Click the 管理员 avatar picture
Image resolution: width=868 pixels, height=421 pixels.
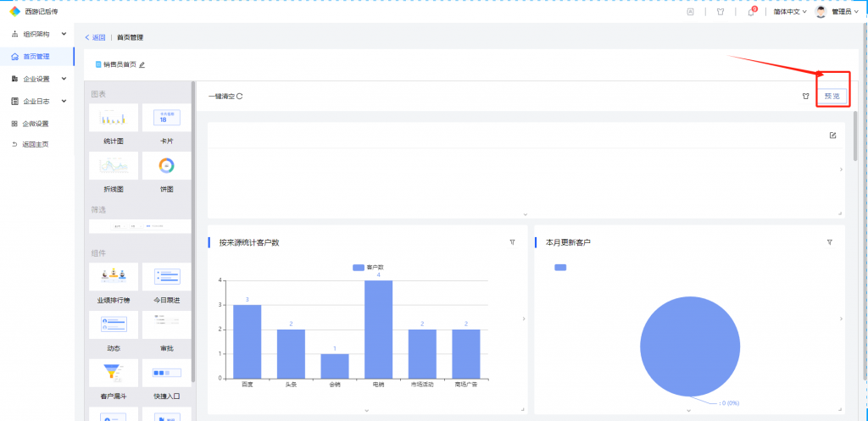tap(821, 12)
